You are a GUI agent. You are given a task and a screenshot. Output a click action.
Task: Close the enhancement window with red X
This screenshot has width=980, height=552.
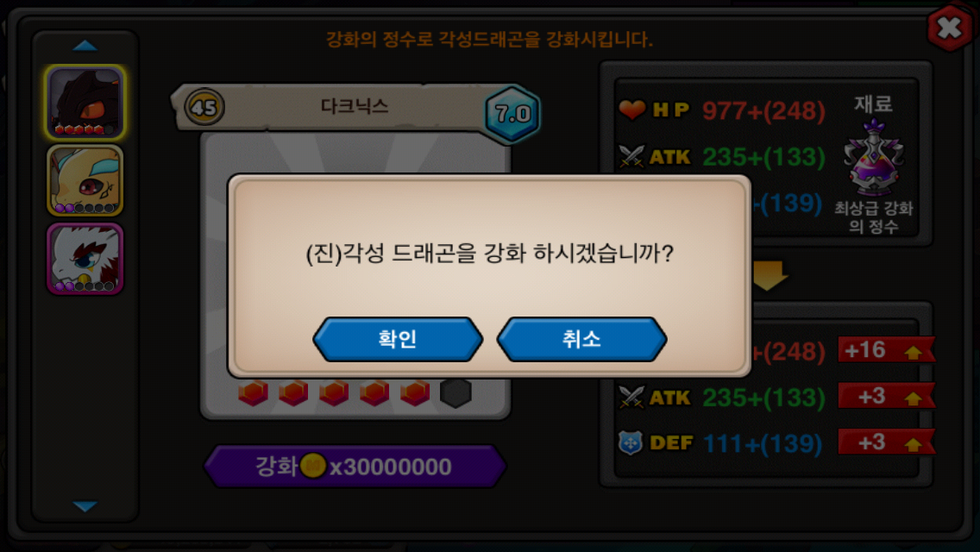click(x=949, y=28)
